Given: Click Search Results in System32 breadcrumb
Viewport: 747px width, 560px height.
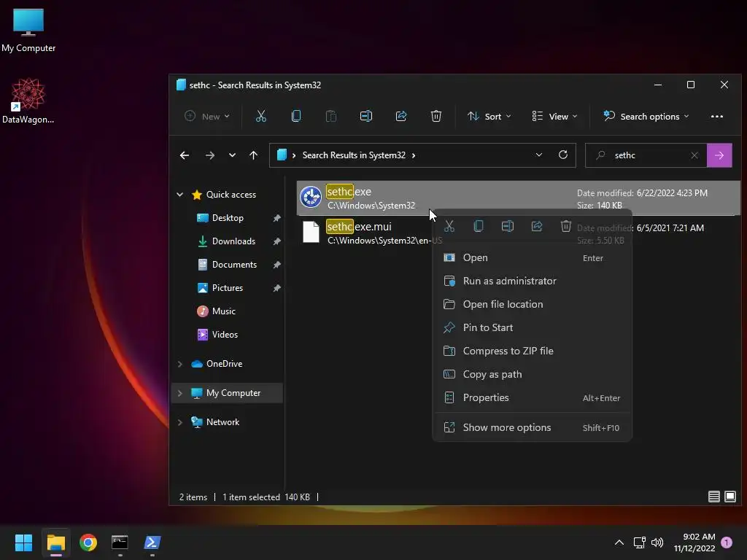Looking at the screenshot, I should pyautogui.click(x=354, y=155).
